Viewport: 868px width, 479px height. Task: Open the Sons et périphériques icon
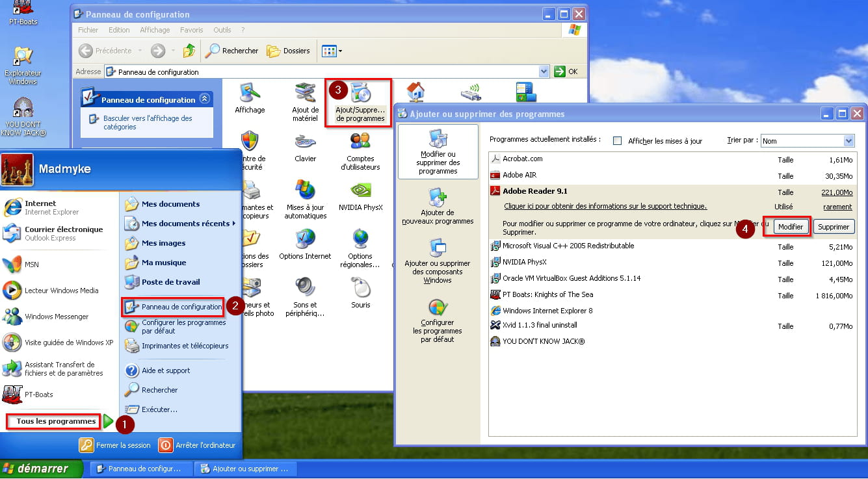point(305,298)
